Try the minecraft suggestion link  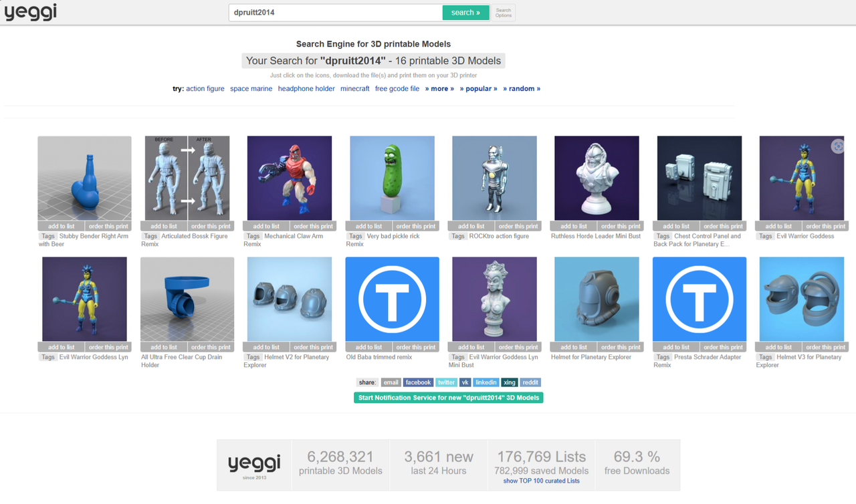pos(354,88)
